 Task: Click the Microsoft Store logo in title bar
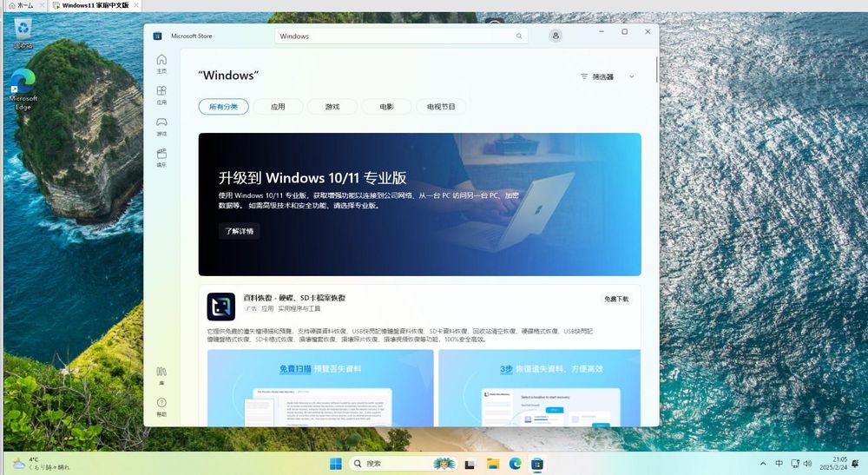[158, 36]
